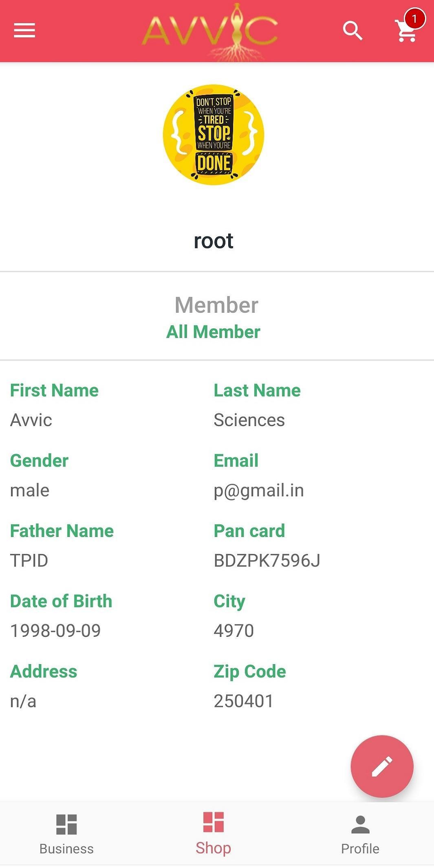Tap the red cart badge count
This screenshot has width=434, height=868.
(x=414, y=18)
